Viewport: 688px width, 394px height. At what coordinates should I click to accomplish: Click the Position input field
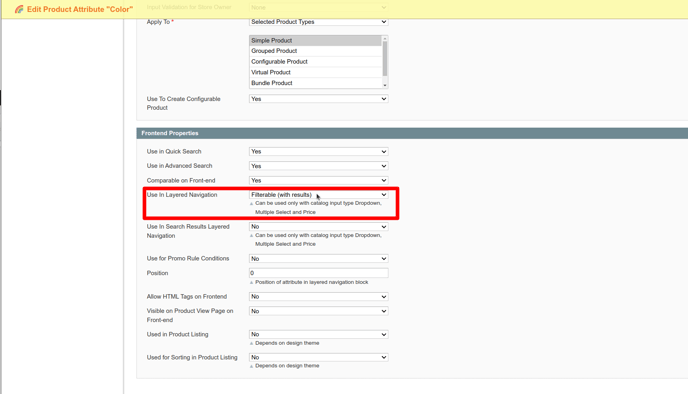pos(319,273)
